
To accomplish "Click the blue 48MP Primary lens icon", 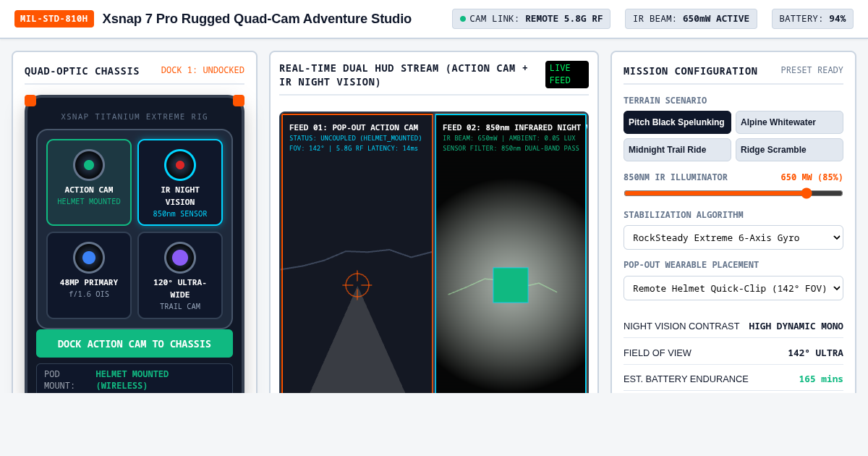I will 89,258.
